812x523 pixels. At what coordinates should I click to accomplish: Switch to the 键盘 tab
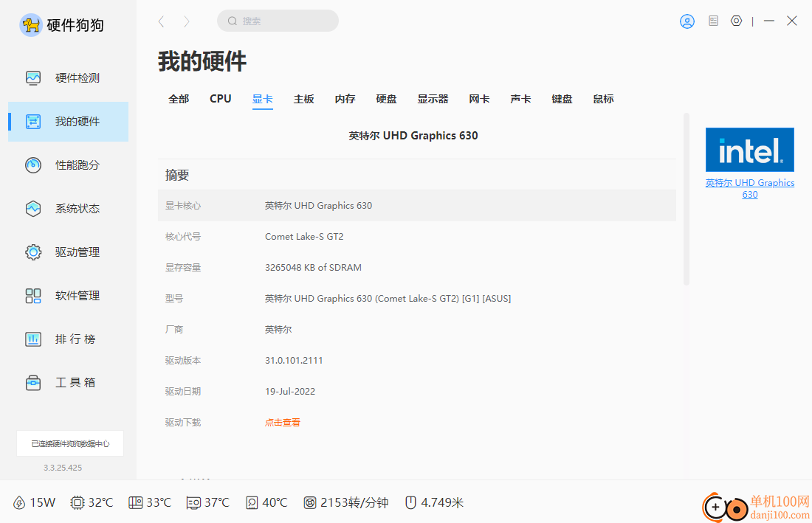pyautogui.click(x=562, y=99)
